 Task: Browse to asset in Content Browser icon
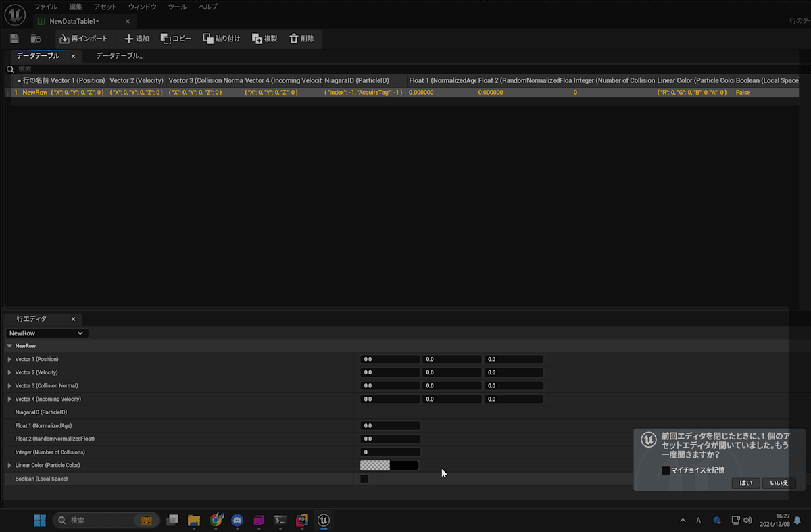[x=36, y=39]
